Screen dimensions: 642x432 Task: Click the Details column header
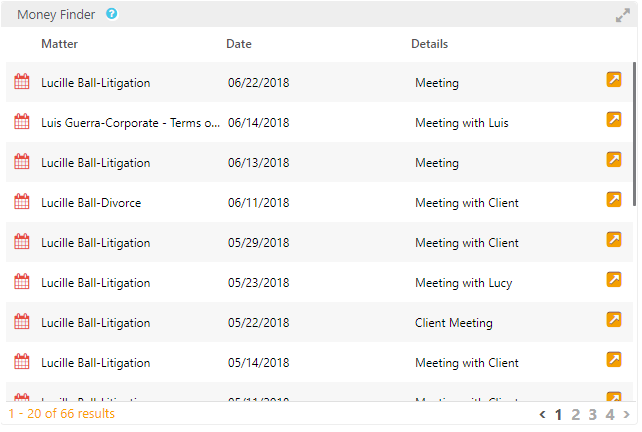429,44
